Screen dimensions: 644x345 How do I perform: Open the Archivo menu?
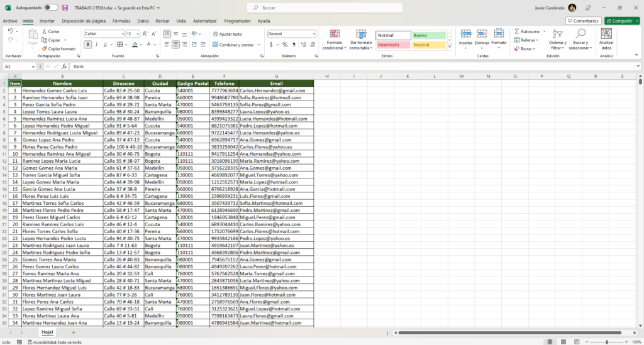tap(10, 21)
